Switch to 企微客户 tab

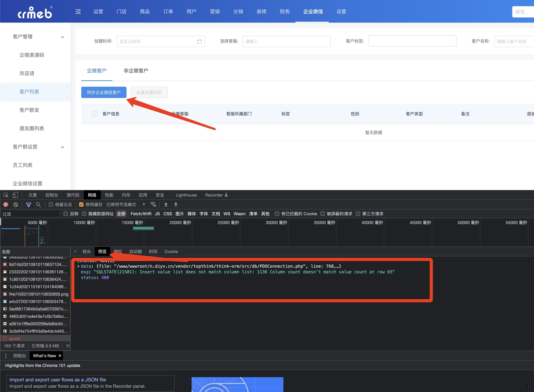click(97, 71)
